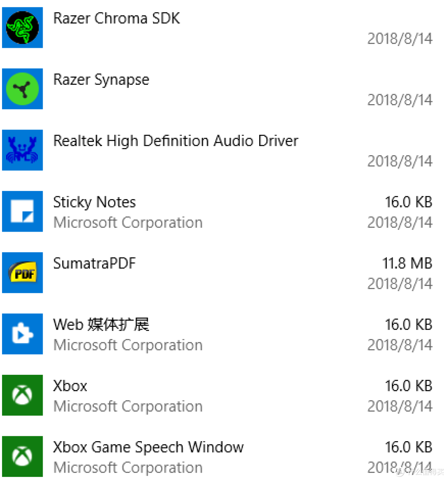Screen dimensions: 448x481
Task: Select "Realtek High Definition Audio Driver" name
Action: (176, 141)
